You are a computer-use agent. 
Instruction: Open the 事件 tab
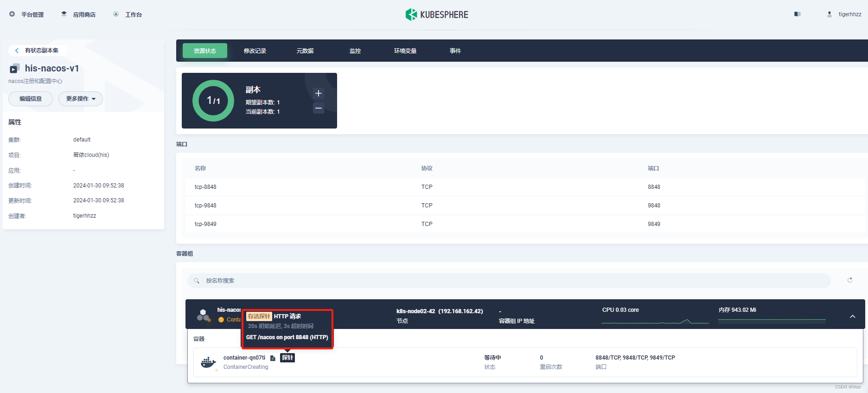click(455, 51)
